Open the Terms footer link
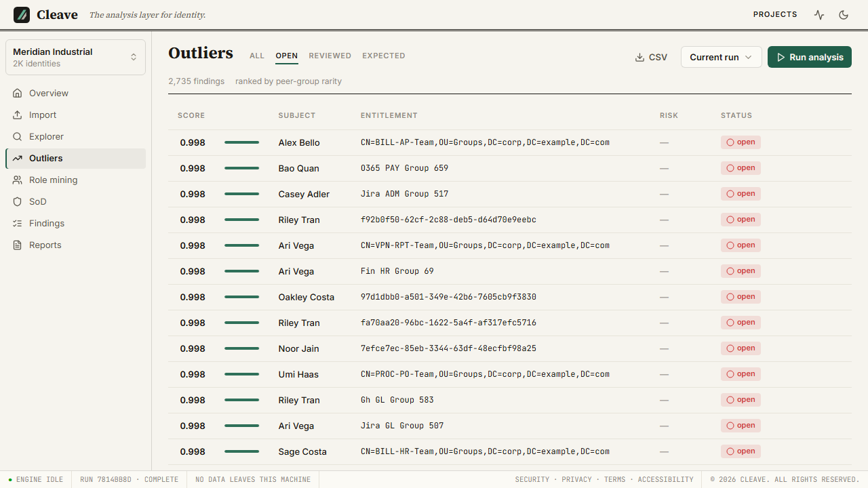The image size is (868, 488). pos(615,479)
